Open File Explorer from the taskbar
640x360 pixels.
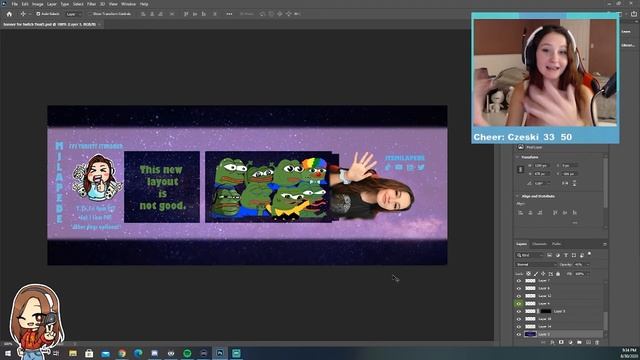pyautogui.click(x=73, y=353)
